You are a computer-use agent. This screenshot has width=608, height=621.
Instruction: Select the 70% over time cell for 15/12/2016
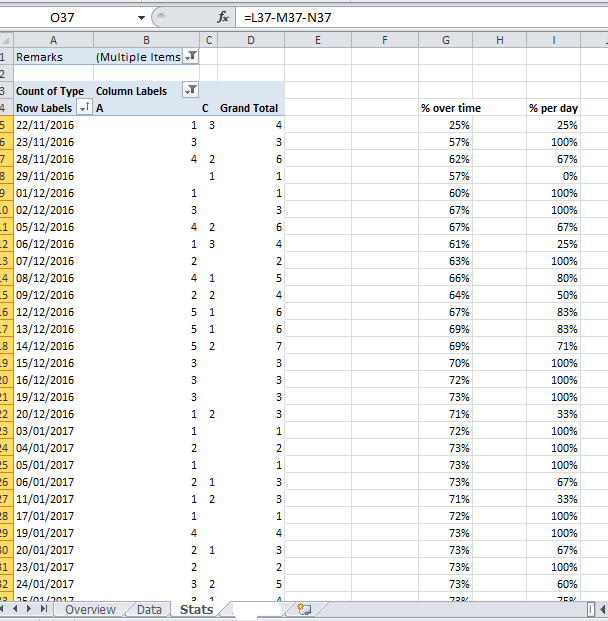[446, 363]
